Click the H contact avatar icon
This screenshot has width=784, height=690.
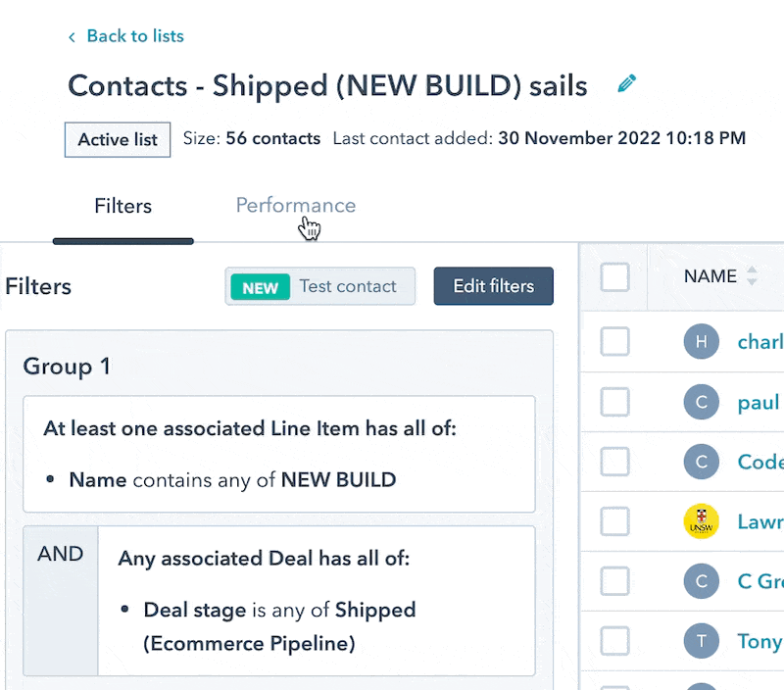point(701,342)
